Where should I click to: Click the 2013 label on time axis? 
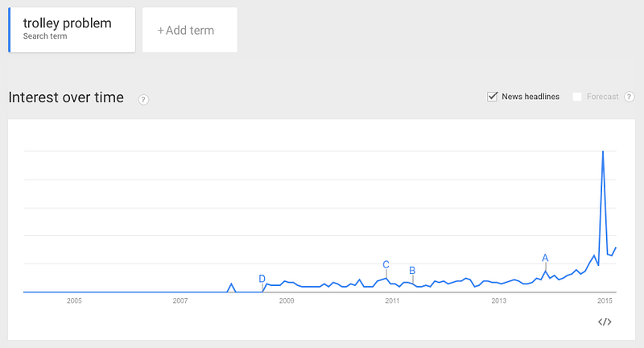pos(499,300)
